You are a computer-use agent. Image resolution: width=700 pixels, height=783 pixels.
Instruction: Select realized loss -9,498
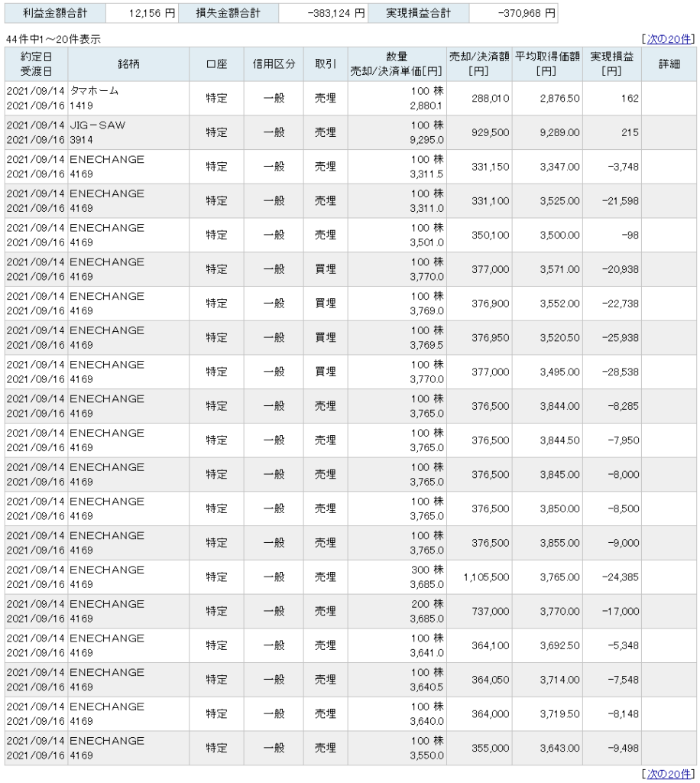click(x=623, y=748)
